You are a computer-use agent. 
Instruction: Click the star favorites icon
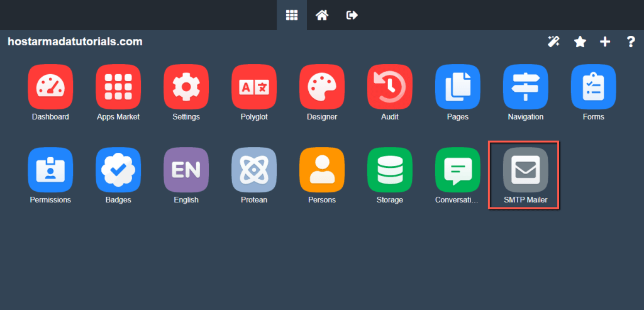click(580, 42)
